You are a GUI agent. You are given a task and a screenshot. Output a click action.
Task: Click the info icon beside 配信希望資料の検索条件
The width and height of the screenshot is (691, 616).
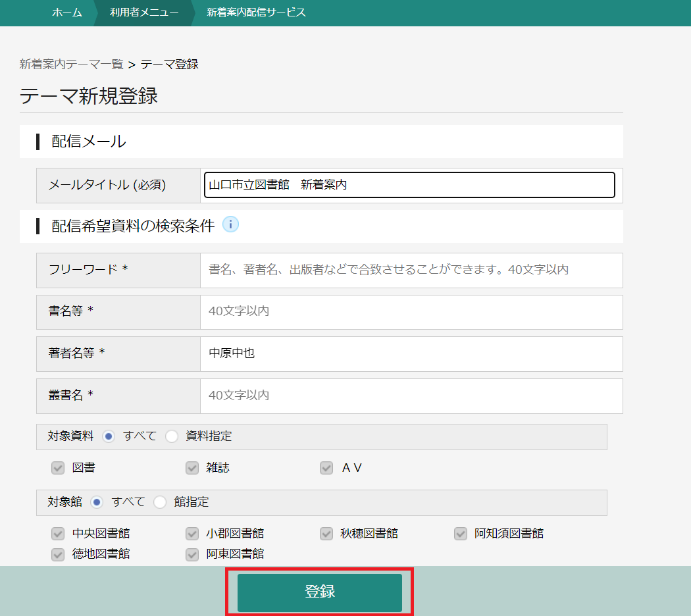[x=230, y=225]
